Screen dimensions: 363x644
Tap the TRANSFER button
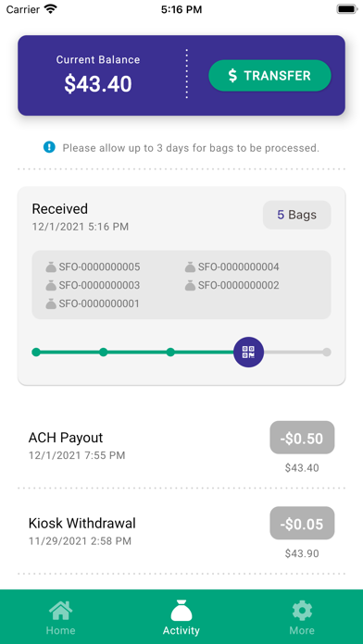click(269, 76)
